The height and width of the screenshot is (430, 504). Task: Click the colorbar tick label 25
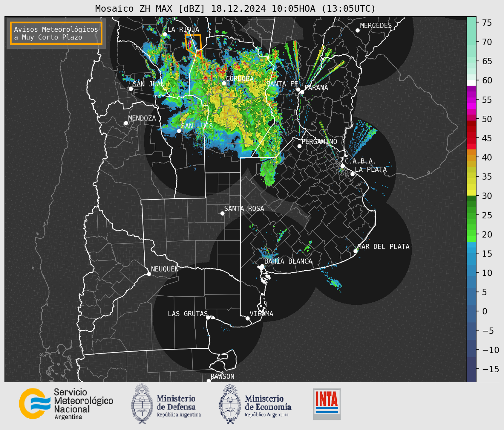(486, 215)
